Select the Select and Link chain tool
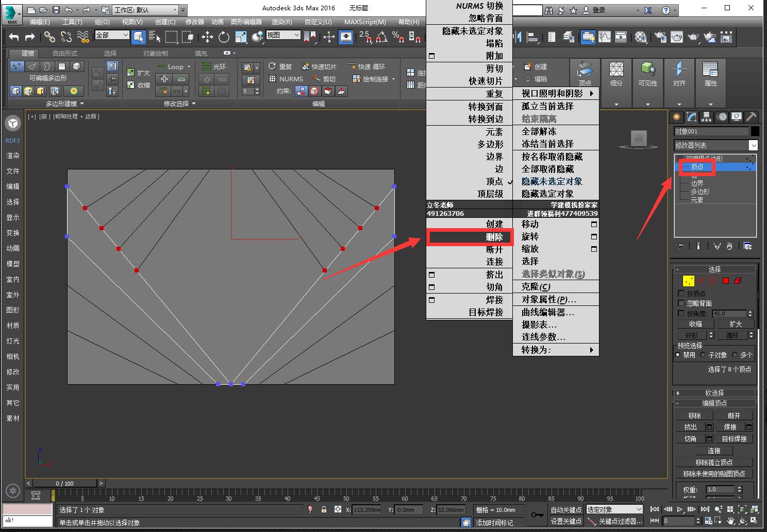 coord(49,37)
